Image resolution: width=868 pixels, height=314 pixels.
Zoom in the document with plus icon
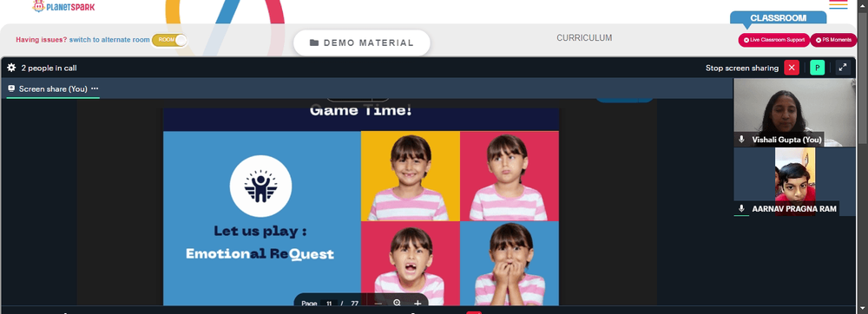(418, 303)
